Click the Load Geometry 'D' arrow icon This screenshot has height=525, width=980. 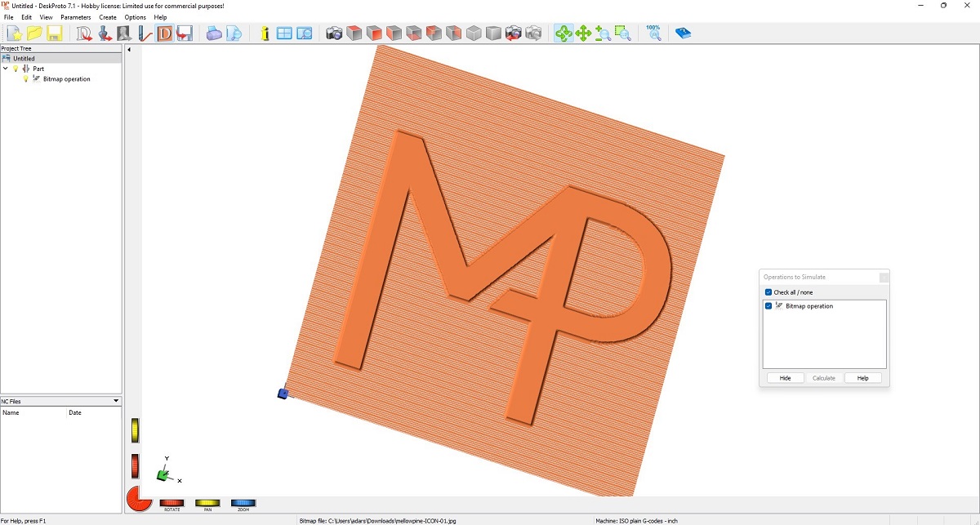tap(84, 33)
